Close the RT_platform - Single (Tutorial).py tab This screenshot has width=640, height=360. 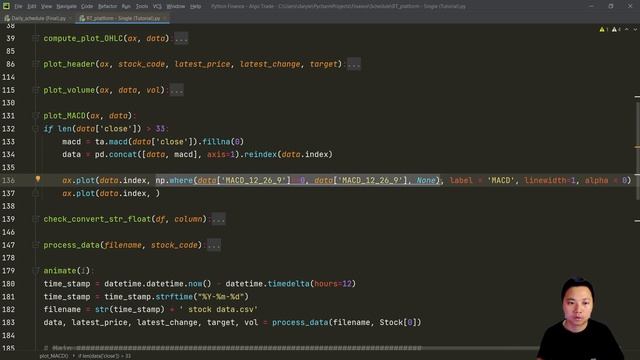[164, 18]
